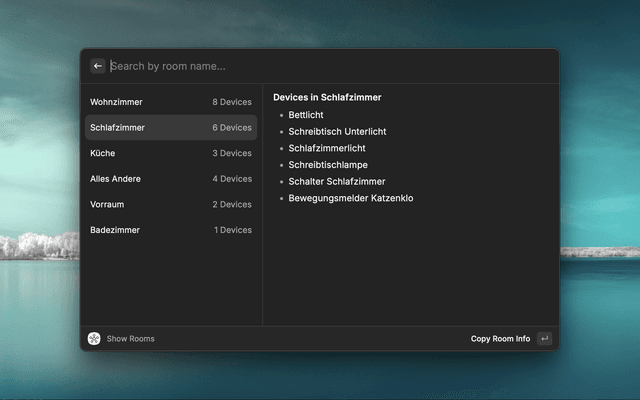Click Schalter Schlafzimmer in device list

tap(337, 182)
